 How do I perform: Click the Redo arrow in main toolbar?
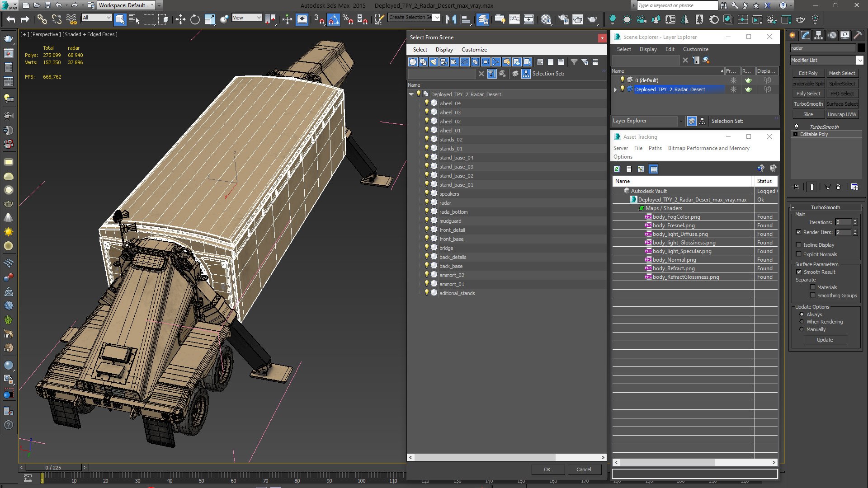point(25,19)
